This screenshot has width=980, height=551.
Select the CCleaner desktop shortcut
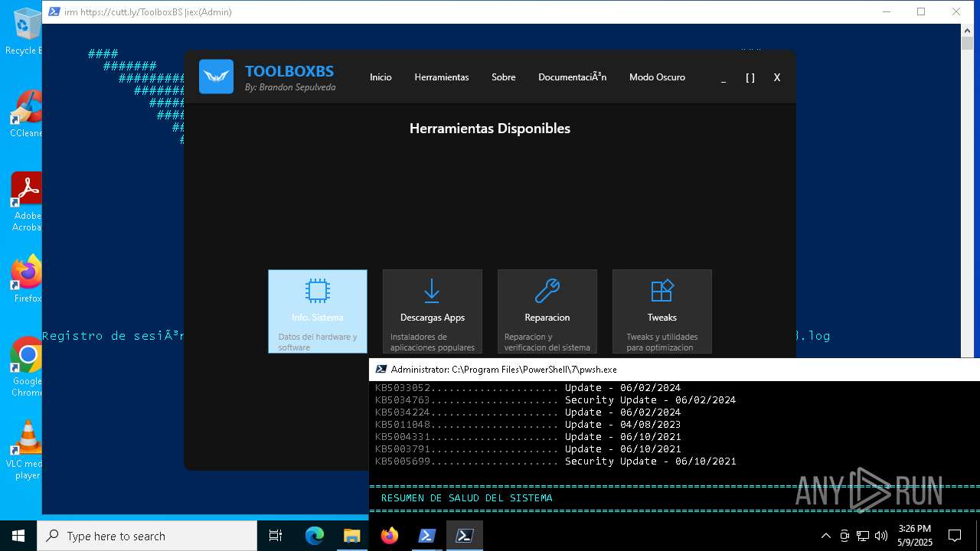[24, 113]
